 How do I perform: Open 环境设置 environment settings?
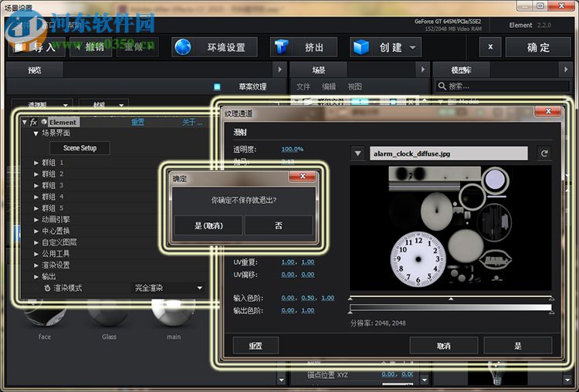[215, 47]
